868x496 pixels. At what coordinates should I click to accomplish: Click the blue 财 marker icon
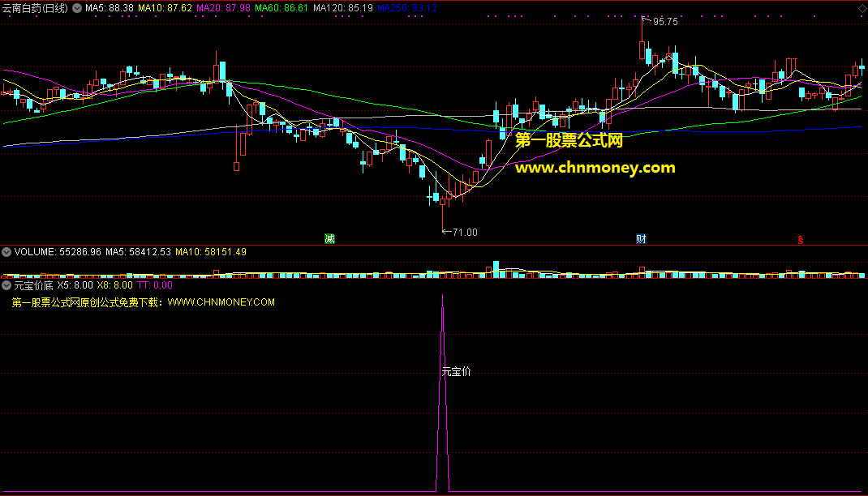(641, 239)
